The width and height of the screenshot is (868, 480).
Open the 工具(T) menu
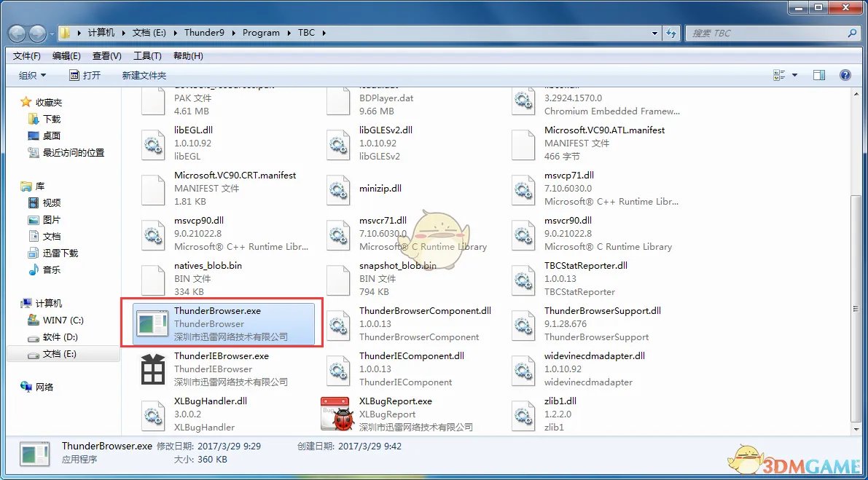pos(147,56)
